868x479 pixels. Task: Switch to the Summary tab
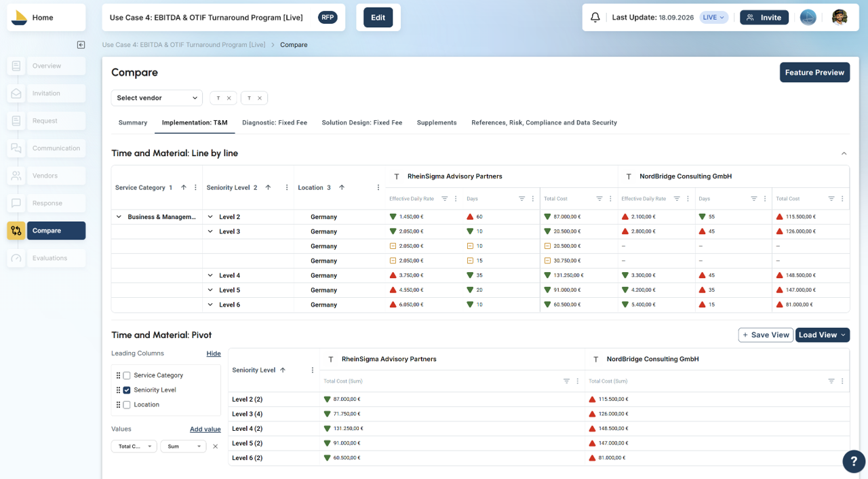pyautogui.click(x=133, y=123)
